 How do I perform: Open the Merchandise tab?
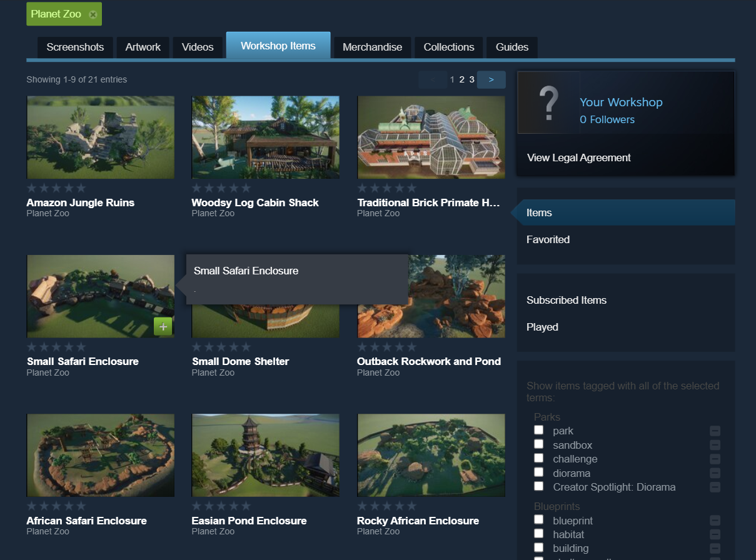point(373,47)
